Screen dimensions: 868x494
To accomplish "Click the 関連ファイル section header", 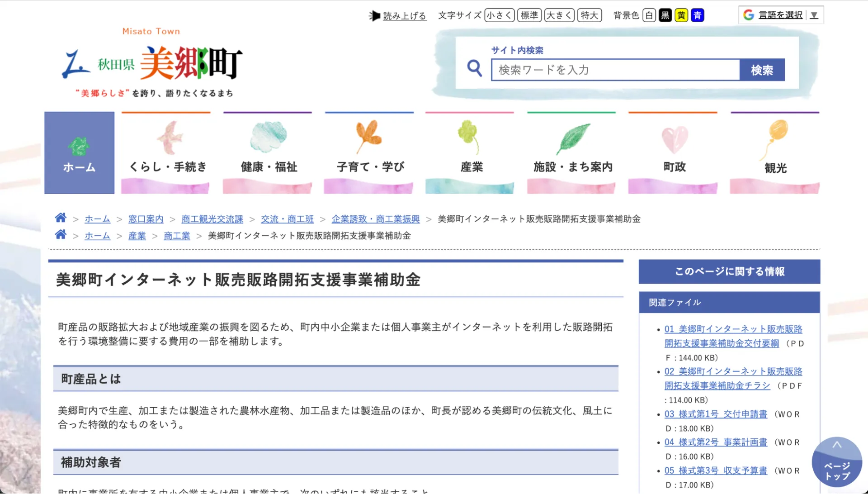I will point(729,302).
